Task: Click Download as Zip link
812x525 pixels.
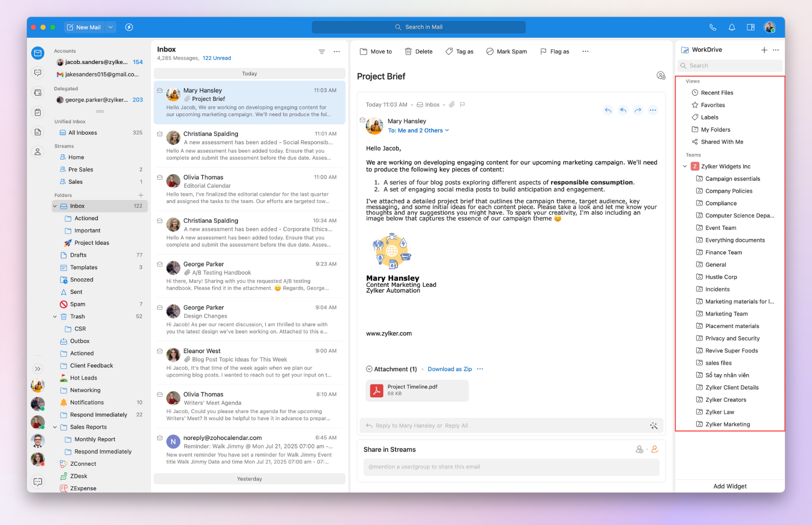Action: 450,369
